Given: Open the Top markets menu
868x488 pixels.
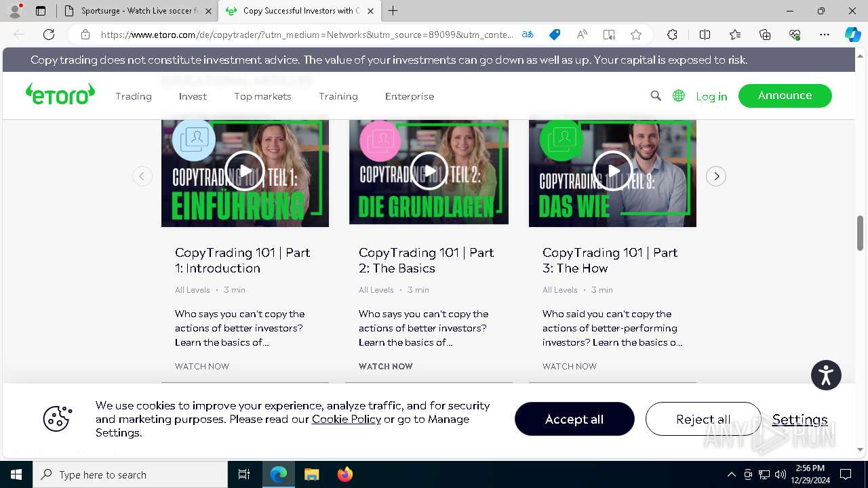Looking at the screenshot, I should [x=262, y=96].
